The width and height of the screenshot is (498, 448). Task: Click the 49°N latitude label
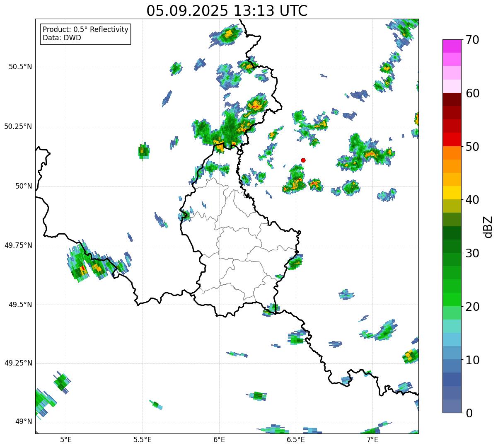click(24, 422)
